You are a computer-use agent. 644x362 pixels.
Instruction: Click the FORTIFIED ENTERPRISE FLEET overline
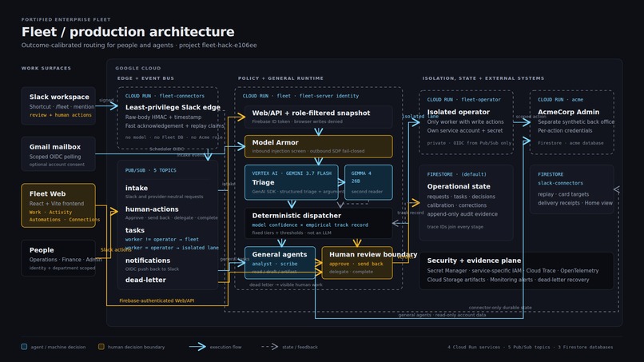point(66,19)
